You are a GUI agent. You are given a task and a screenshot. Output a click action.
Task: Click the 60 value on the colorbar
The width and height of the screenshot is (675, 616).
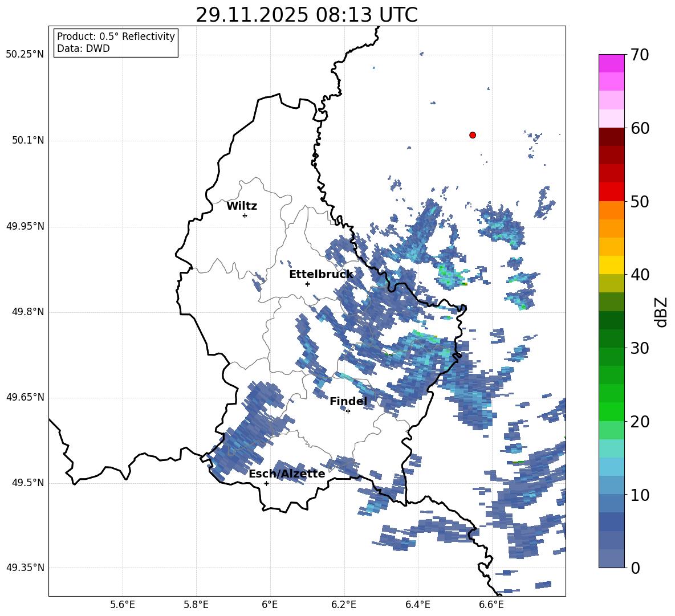click(x=640, y=128)
